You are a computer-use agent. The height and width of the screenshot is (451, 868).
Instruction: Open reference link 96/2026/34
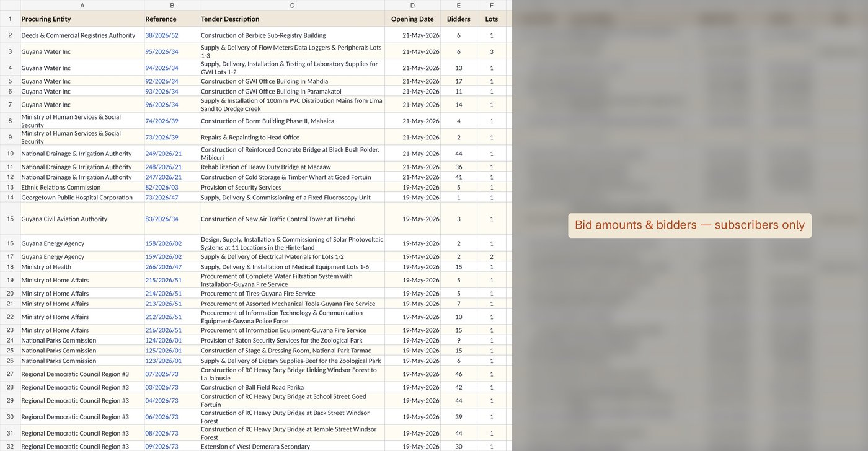[x=161, y=105]
